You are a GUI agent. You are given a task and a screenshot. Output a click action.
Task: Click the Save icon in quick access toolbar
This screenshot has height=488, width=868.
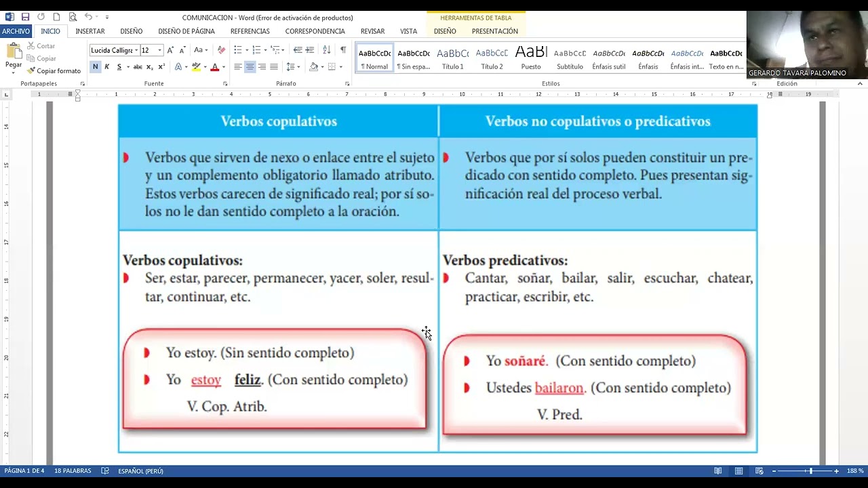pos(25,17)
